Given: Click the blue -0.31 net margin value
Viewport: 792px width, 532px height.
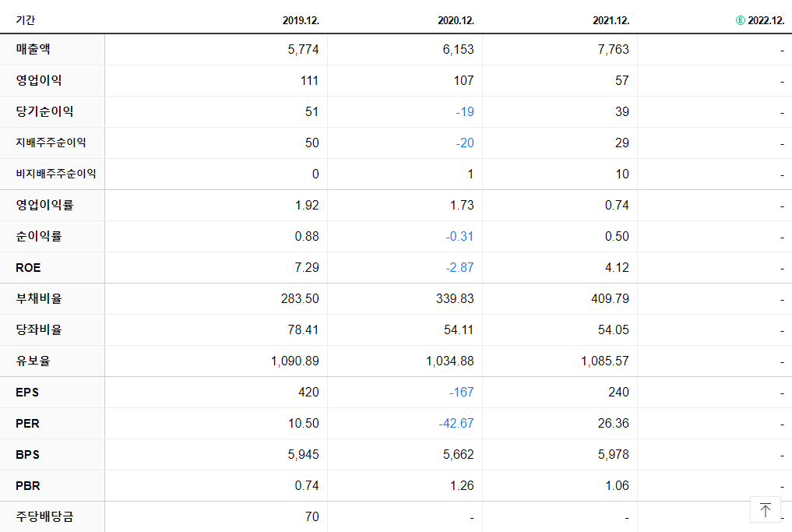Looking at the screenshot, I should point(459,237).
